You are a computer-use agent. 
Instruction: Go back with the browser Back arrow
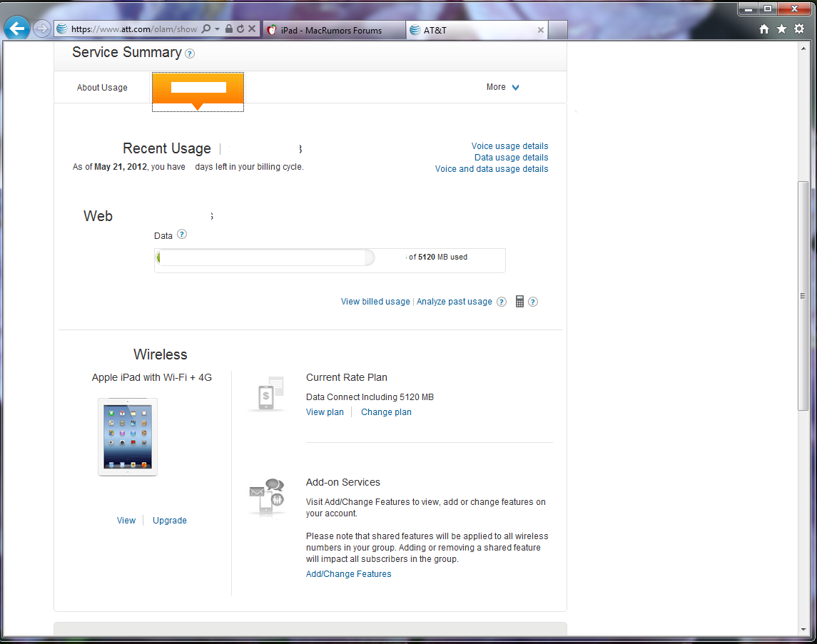pyautogui.click(x=16, y=28)
